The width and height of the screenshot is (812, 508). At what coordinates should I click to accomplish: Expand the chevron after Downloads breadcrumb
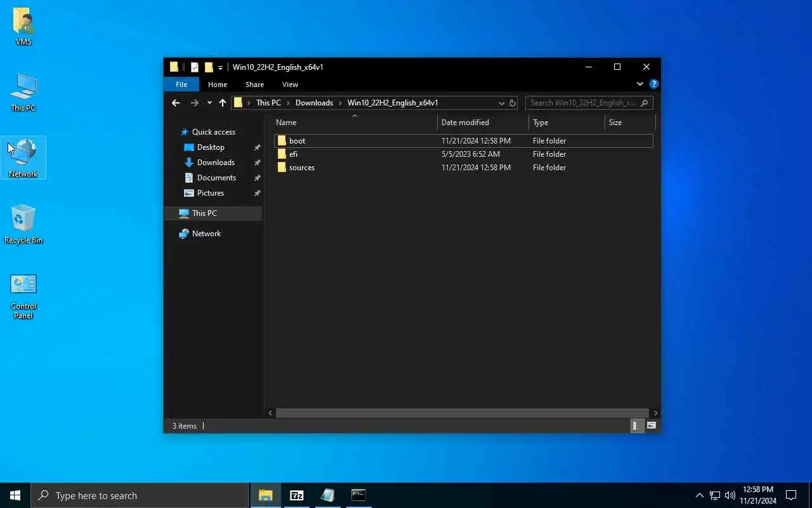[341, 103]
